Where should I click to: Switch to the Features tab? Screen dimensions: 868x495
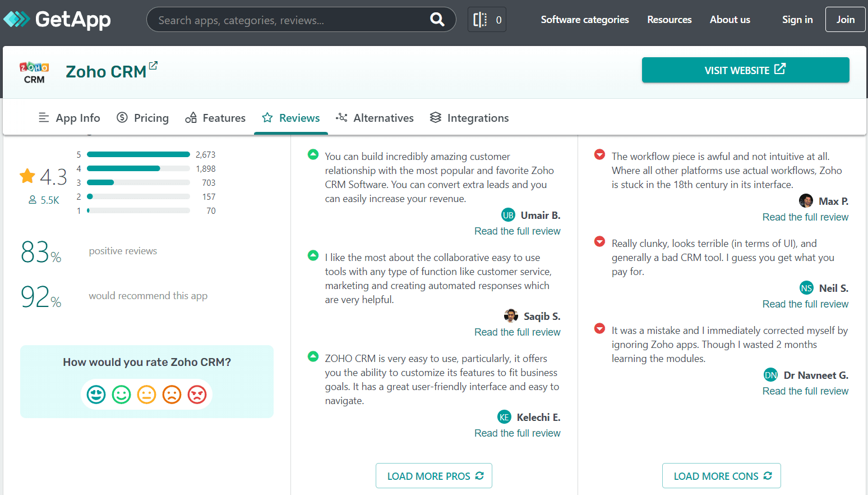click(215, 117)
